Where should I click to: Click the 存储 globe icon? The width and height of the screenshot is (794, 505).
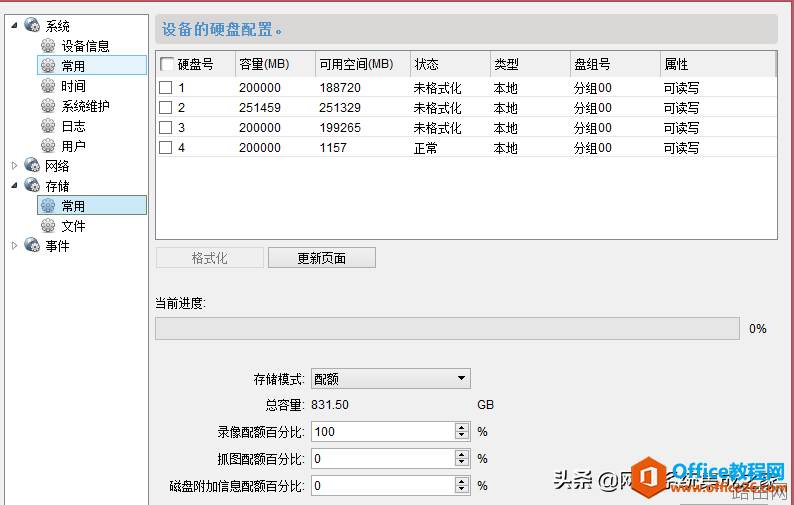(32, 185)
